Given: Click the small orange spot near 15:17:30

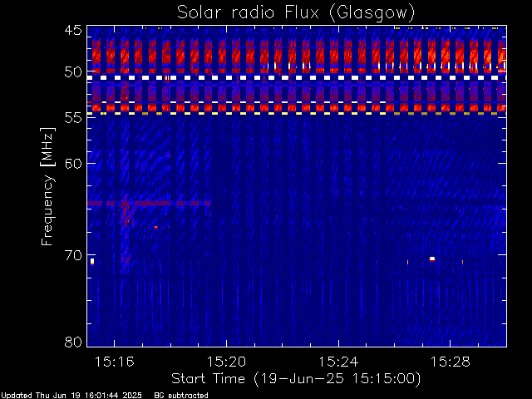Looking at the screenshot, I should pyautogui.click(x=155, y=227).
